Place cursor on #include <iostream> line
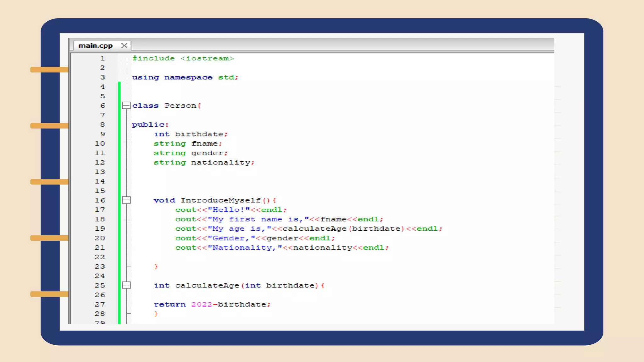644x362 pixels. [183, 58]
